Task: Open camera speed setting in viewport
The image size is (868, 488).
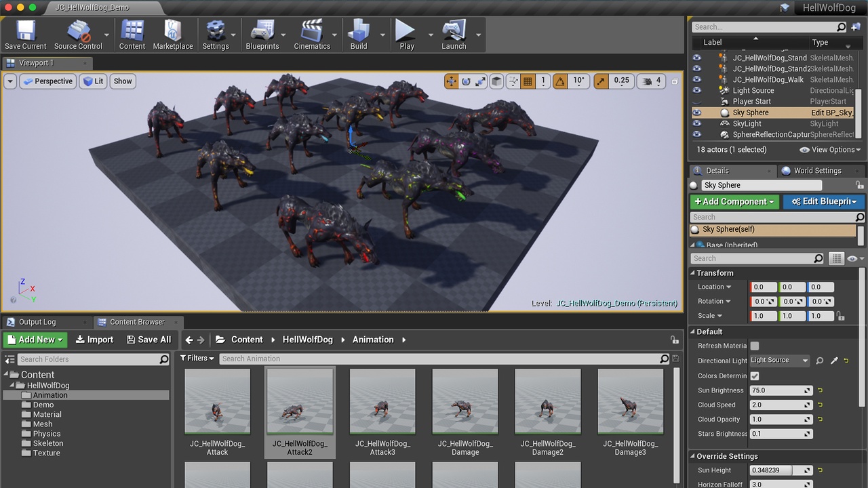Action: tap(650, 81)
